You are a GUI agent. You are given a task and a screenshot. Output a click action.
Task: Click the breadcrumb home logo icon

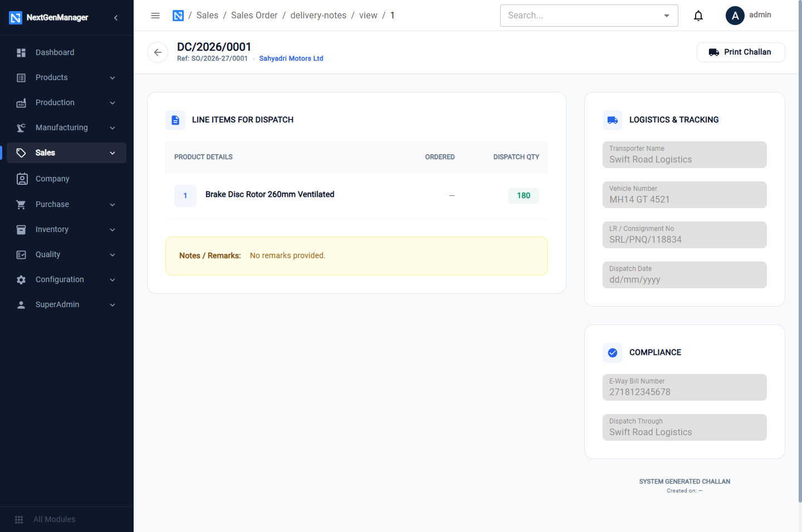point(178,16)
